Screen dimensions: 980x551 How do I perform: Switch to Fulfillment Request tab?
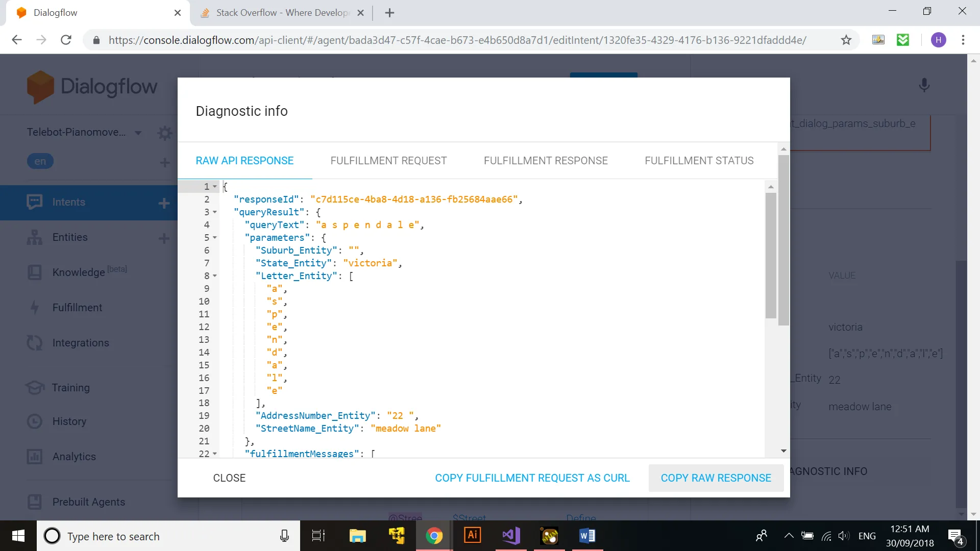(388, 161)
